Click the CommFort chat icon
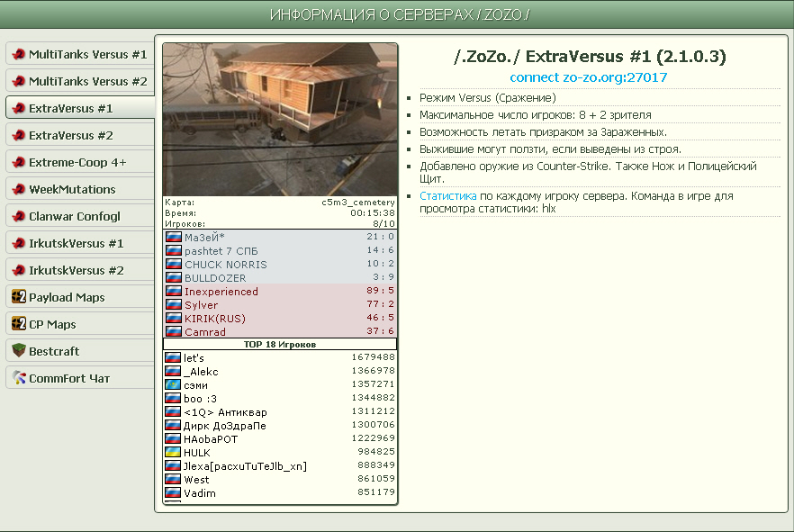 coord(18,378)
